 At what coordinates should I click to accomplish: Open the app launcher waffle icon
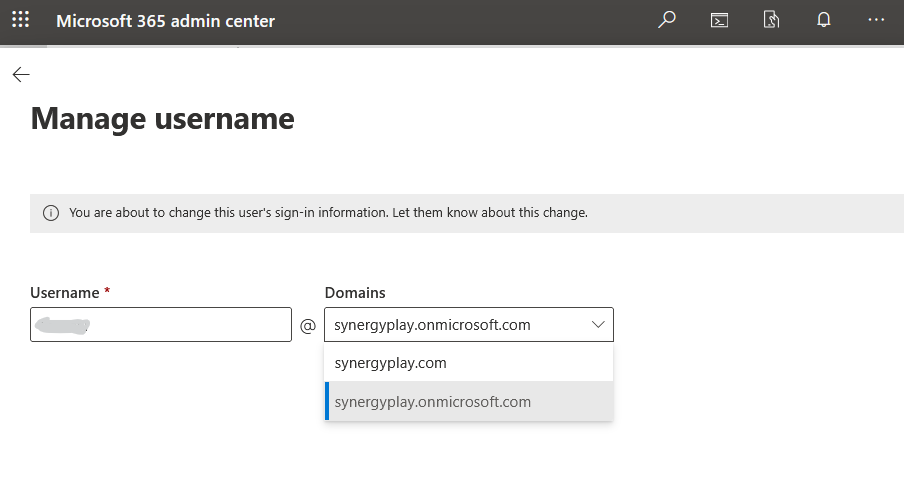click(20, 20)
